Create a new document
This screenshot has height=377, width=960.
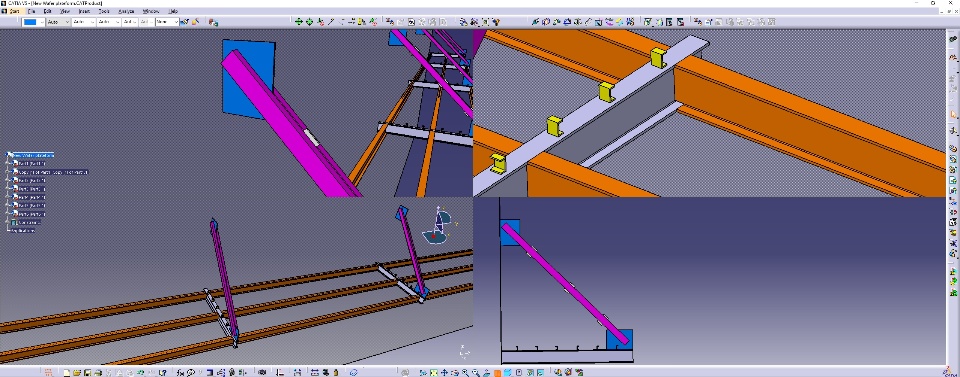(x=66, y=372)
